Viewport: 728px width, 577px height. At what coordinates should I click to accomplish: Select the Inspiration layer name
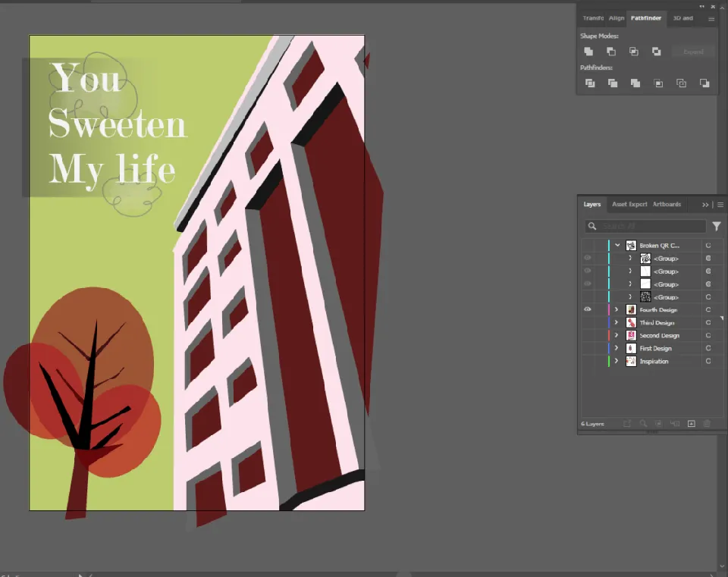[x=654, y=361]
